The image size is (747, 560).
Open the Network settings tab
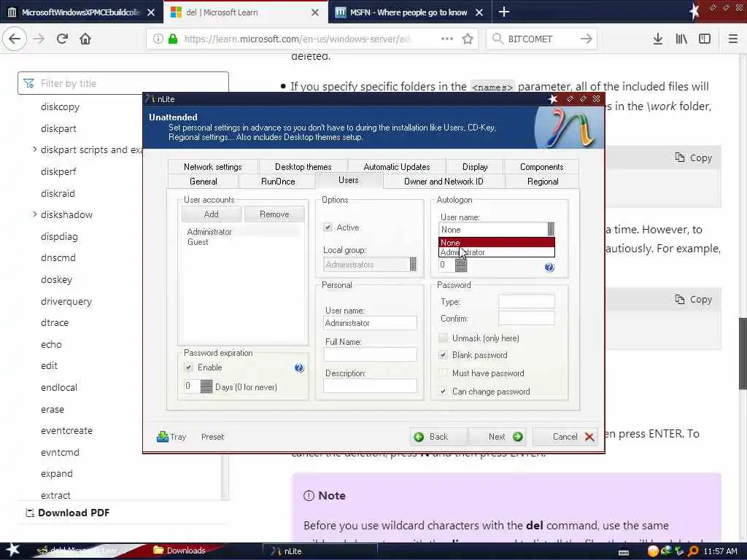212,167
